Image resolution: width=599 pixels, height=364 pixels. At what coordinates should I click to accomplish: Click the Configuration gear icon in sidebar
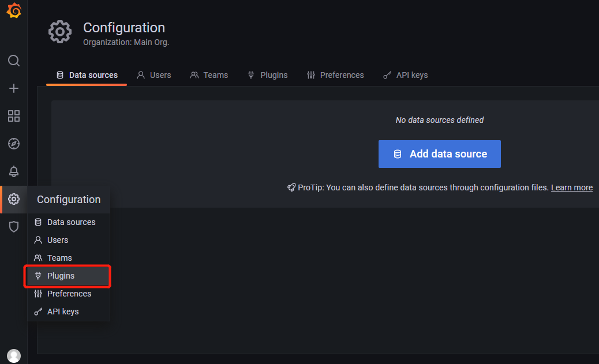14,199
